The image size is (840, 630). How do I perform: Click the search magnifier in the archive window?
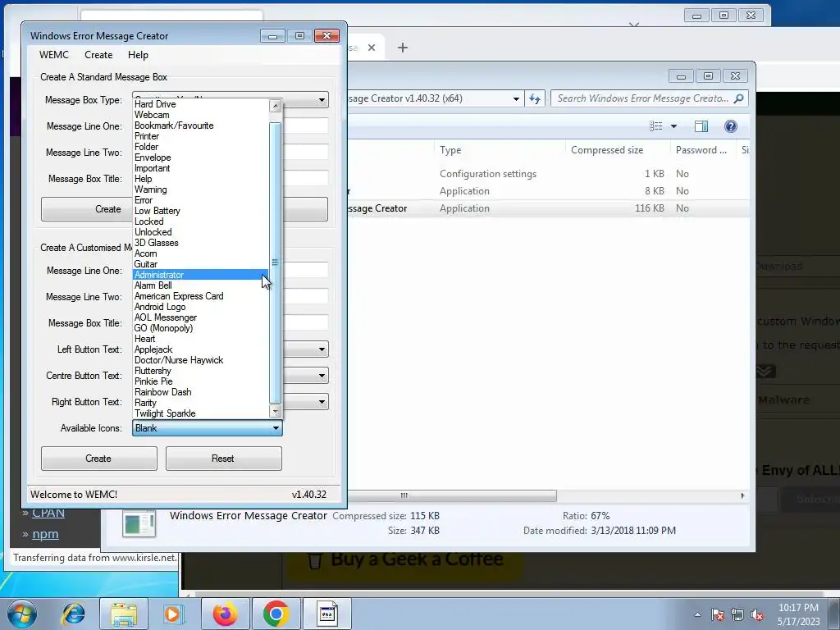point(739,98)
